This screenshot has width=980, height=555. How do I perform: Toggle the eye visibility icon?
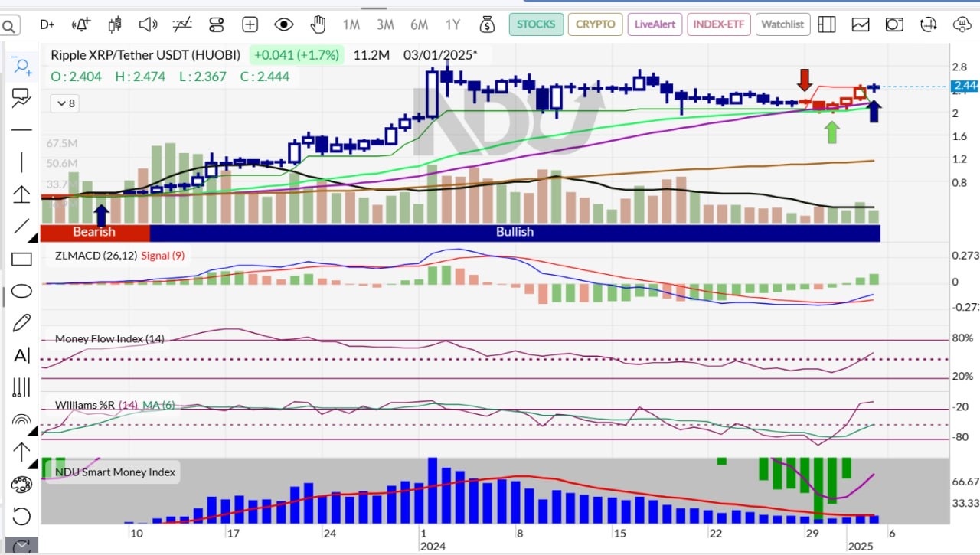tap(284, 24)
